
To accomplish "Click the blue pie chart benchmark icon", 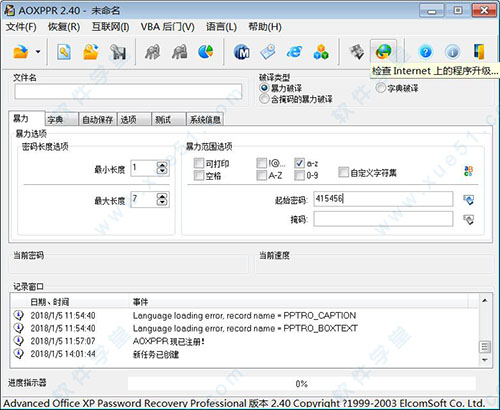I will [206, 52].
